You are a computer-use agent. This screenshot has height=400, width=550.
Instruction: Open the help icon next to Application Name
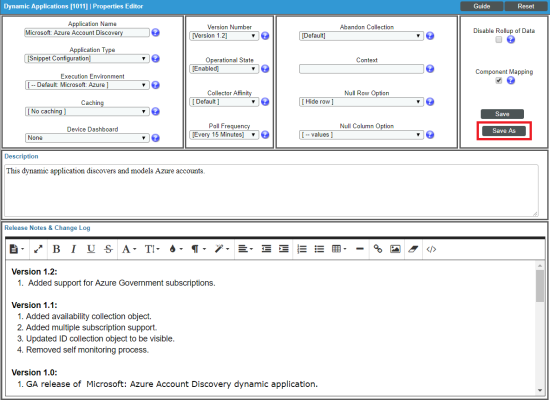[155, 33]
